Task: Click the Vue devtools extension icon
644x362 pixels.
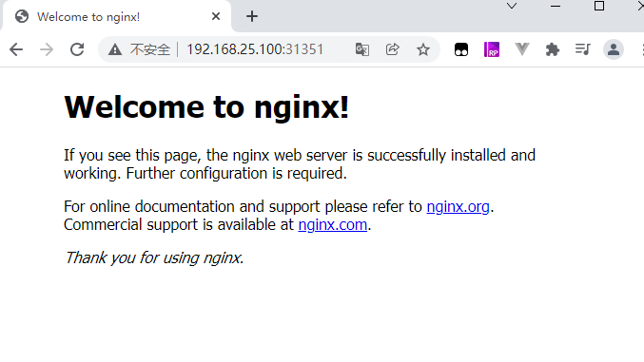Action: click(x=522, y=49)
